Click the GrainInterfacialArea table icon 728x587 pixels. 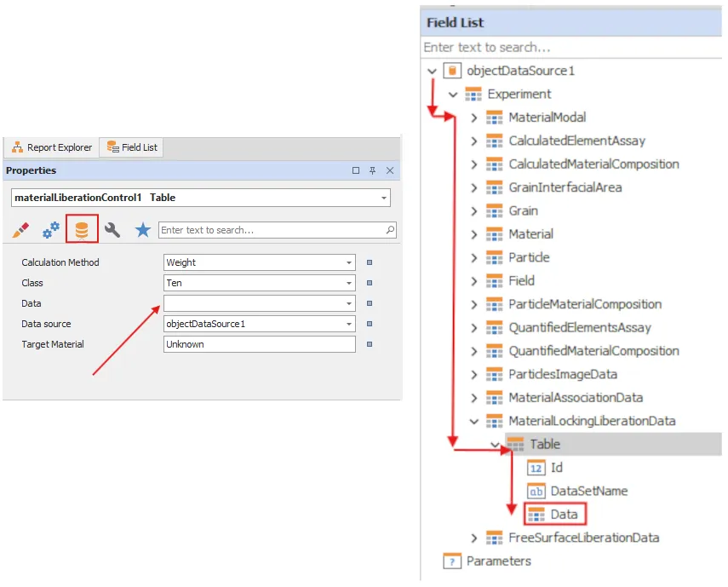tap(495, 187)
